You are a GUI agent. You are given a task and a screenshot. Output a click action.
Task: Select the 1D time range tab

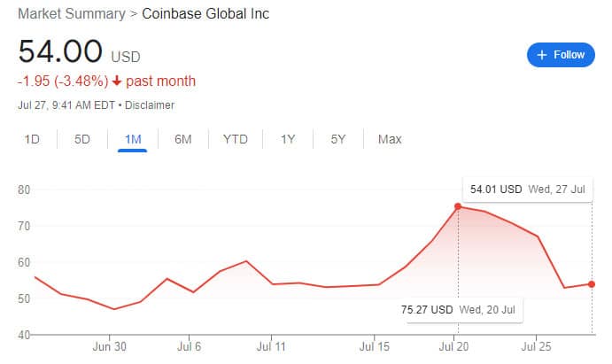(32, 139)
